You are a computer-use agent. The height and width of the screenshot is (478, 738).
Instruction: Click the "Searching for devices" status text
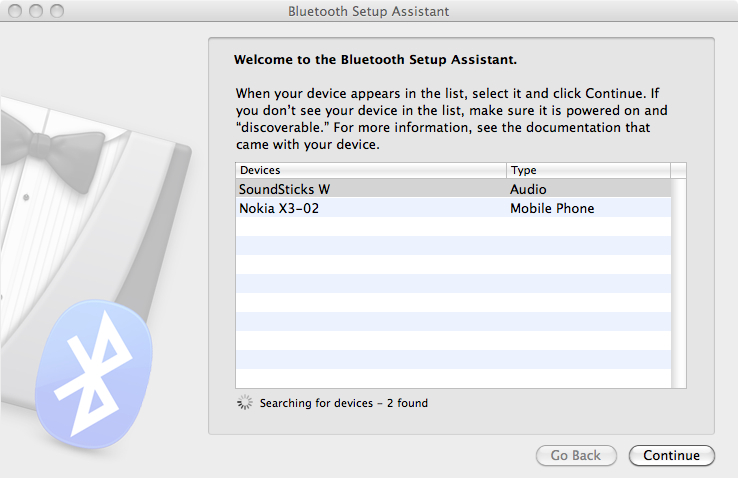(x=343, y=403)
